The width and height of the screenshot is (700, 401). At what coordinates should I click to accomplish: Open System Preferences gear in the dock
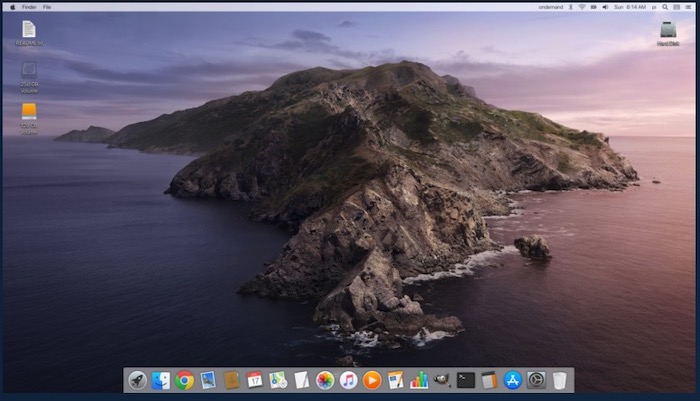536,380
